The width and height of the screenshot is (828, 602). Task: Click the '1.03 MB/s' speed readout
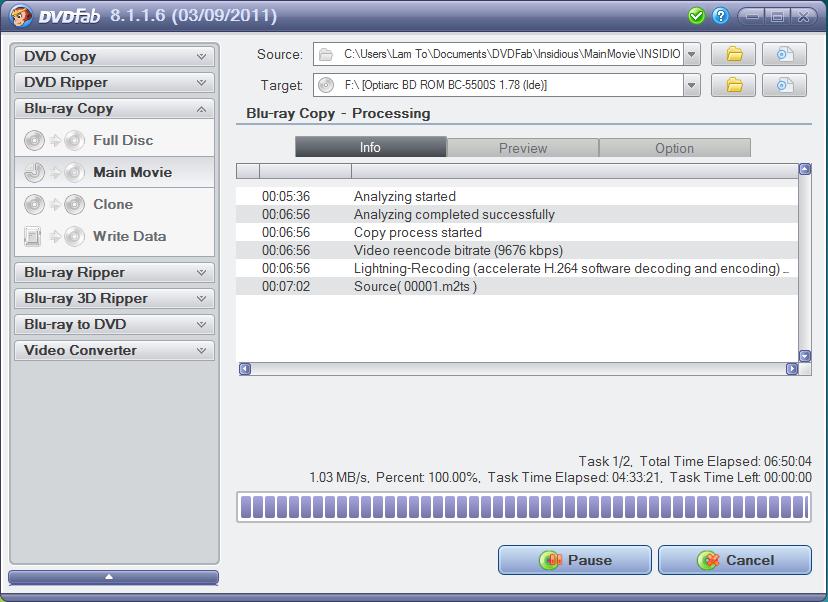(x=338, y=477)
